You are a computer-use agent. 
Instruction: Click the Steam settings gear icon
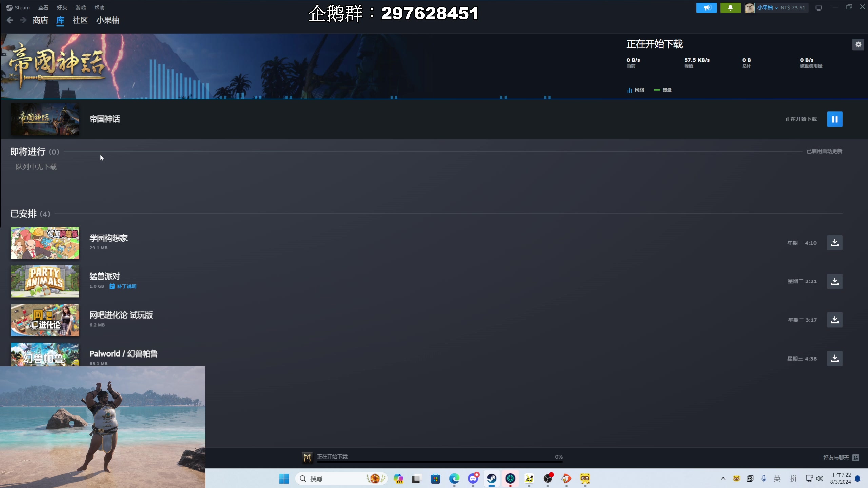[859, 45]
